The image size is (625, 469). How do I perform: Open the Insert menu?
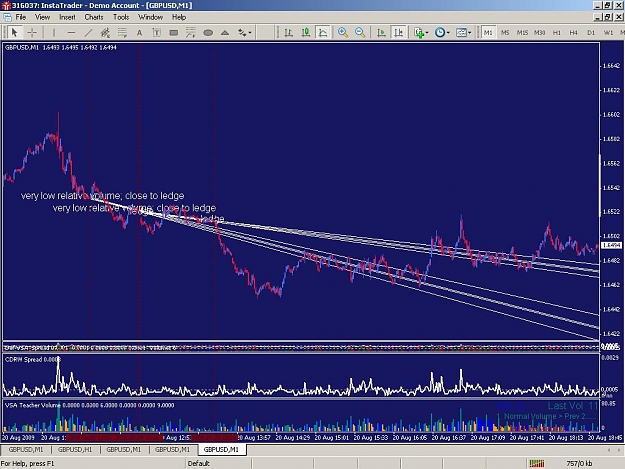coord(67,17)
